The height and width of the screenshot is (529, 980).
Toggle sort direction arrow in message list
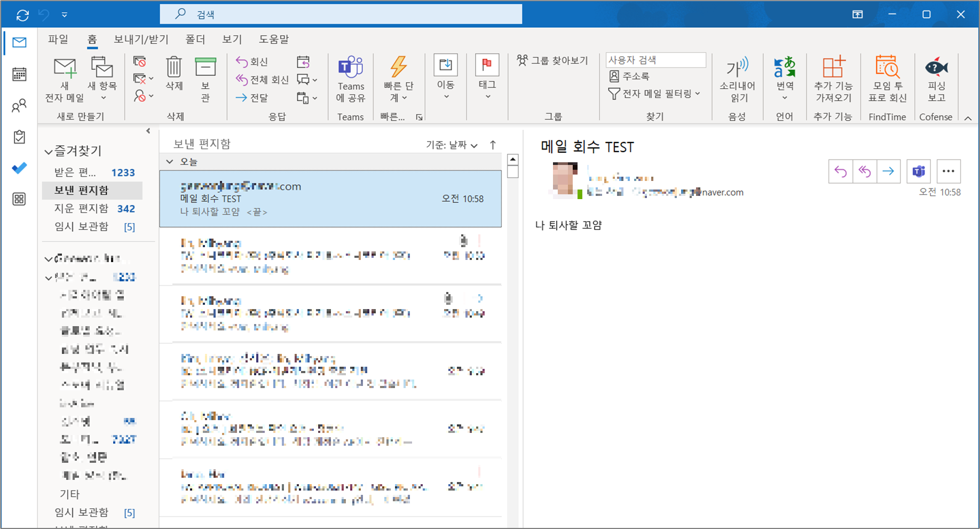(x=492, y=144)
